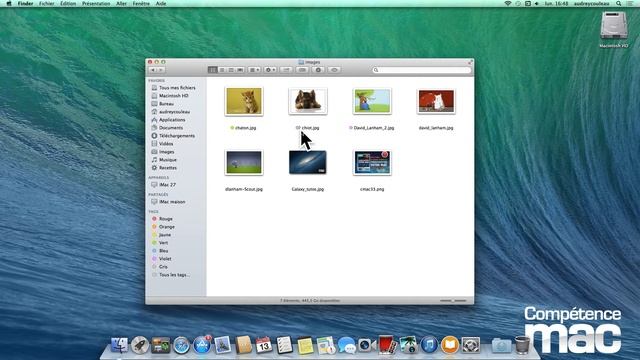Go forward with the forward arrow
The image size is (640, 360).
(161, 70)
